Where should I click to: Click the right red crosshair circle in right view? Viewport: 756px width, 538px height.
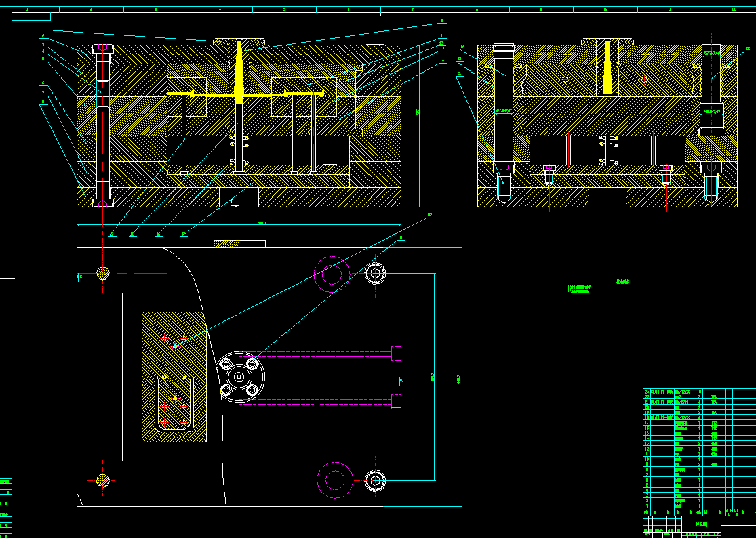pyautogui.click(x=645, y=79)
